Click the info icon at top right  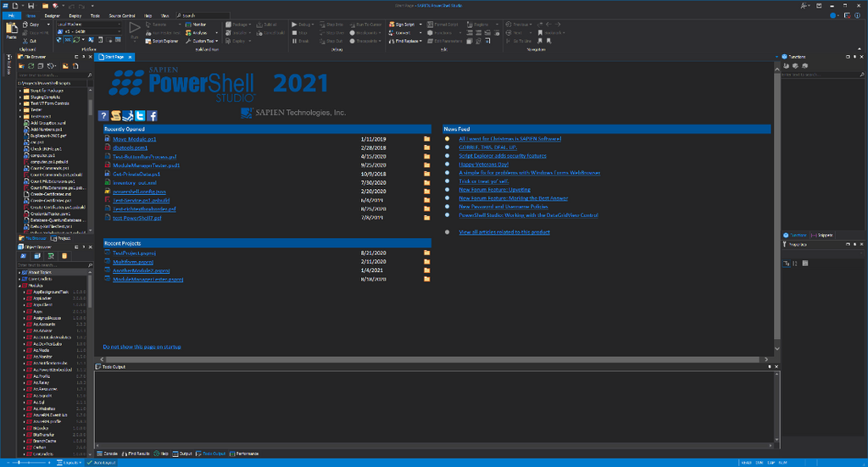click(858, 15)
